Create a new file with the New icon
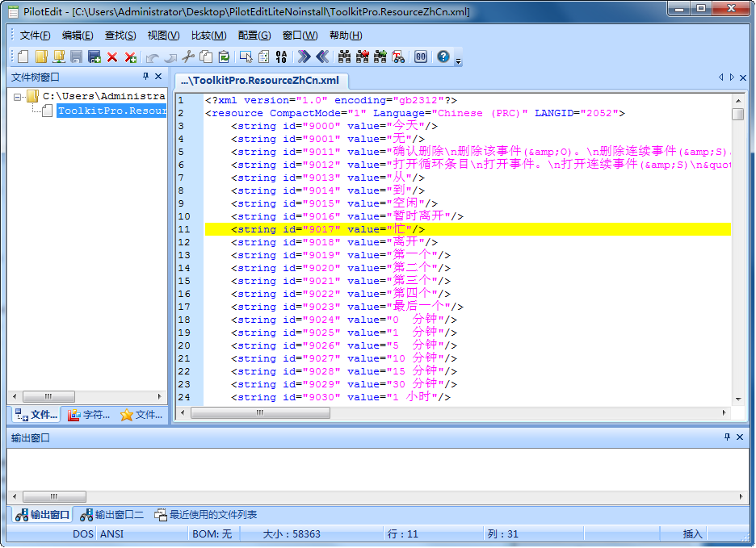This screenshot has height=548, width=756. tap(22, 56)
